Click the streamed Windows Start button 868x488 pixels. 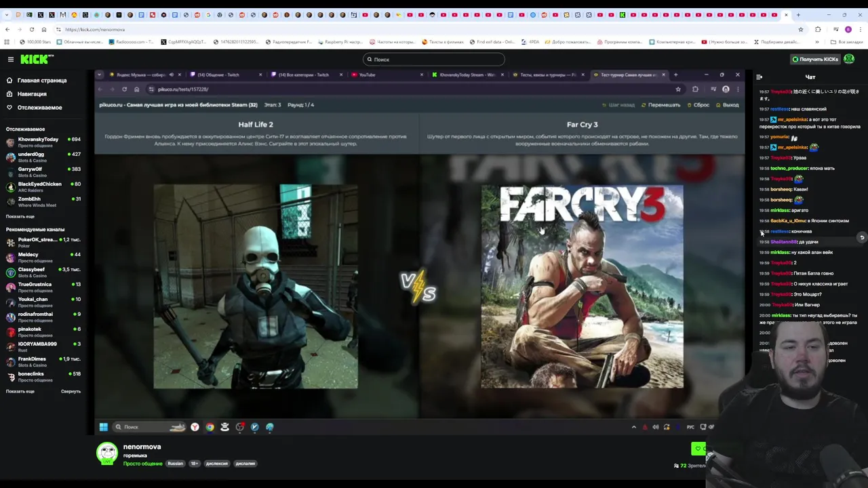click(x=104, y=427)
